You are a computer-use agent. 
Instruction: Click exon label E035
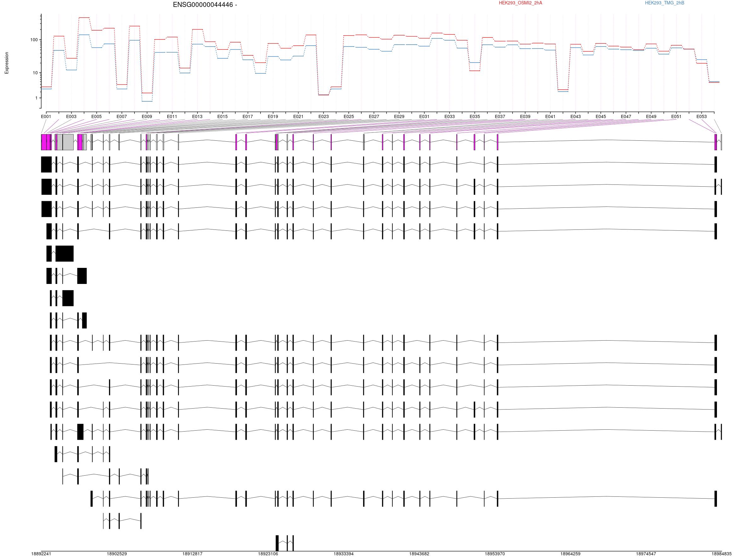click(x=475, y=116)
